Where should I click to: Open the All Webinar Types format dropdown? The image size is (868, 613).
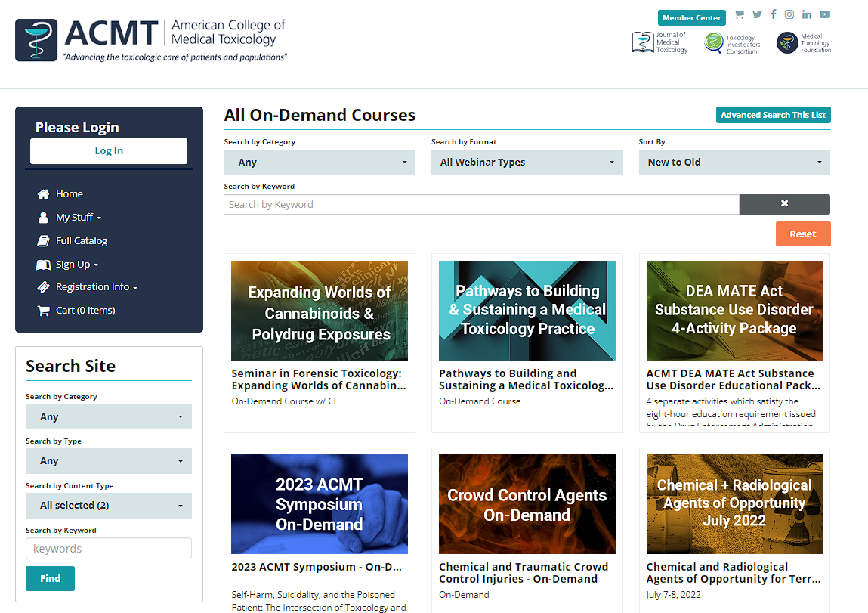[527, 162]
